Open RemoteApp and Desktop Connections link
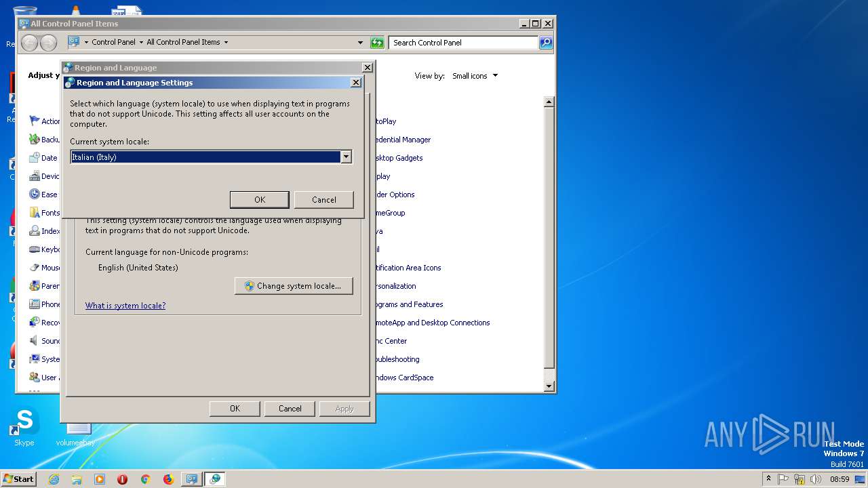This screenshot has width=868, height=488. coord(433,323)
